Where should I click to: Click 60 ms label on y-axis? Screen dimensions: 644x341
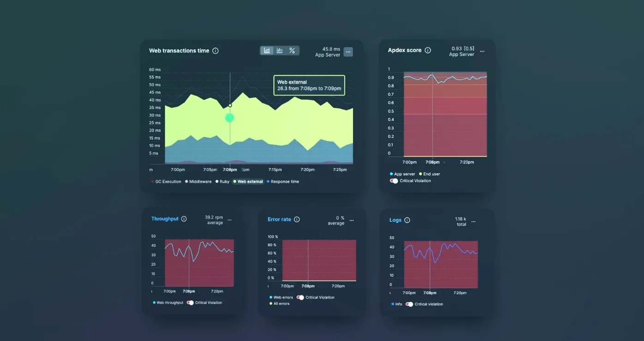point(155,70)
